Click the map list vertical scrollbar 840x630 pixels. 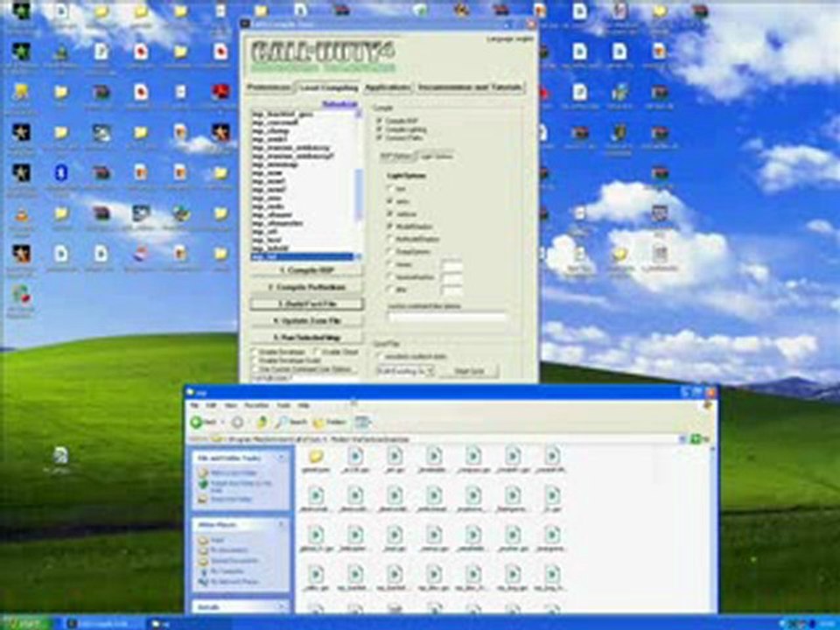pyautogui.click(x=359, y=185)
